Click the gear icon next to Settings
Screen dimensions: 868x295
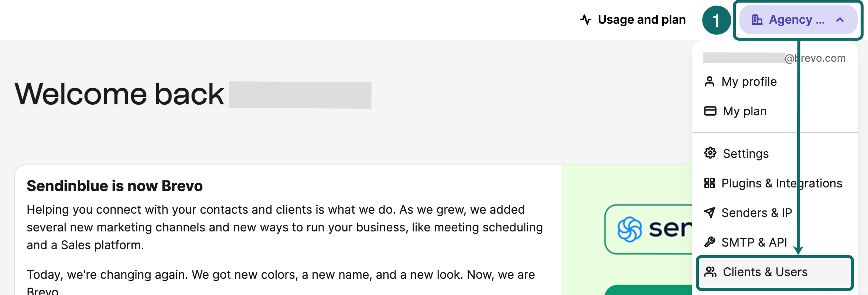(x=710, y=153)
